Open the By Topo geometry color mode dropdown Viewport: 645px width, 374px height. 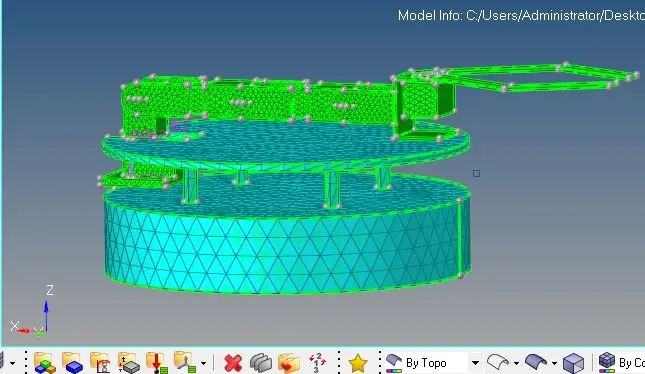click(x=475, y=363)
